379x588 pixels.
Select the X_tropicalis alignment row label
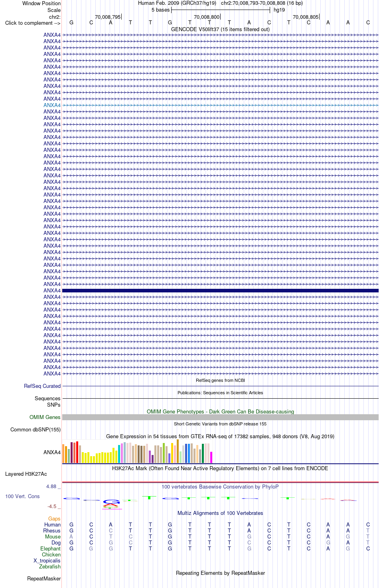47,560
